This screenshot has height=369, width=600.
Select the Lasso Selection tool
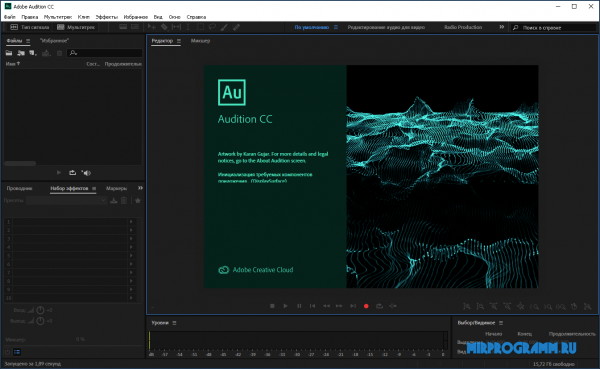coord(212,27)
